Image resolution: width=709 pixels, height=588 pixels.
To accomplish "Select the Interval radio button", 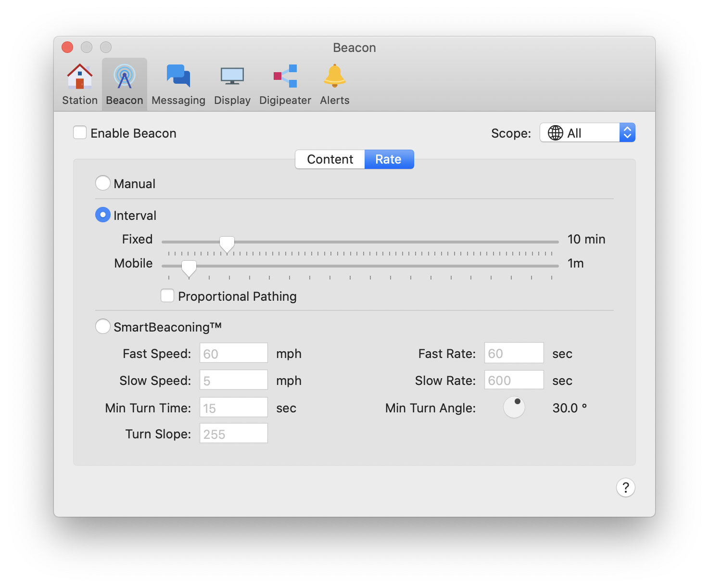I will (103, 215).
